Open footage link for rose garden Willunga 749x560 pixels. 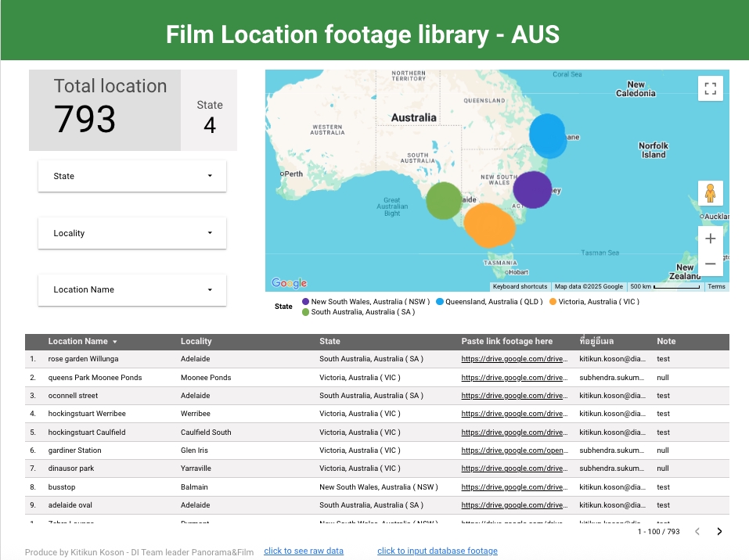pyautogui.click(x=513, y=359)
